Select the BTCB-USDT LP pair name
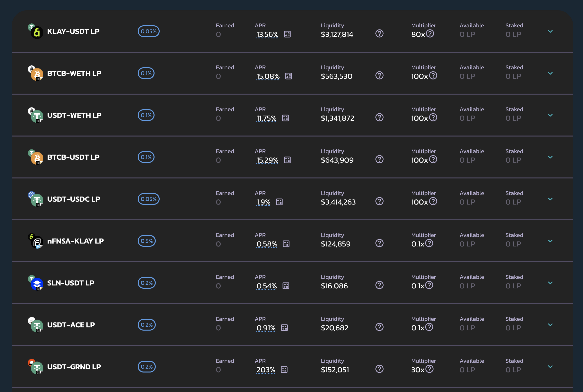This screenshot has width=583, height=392. 73,157
